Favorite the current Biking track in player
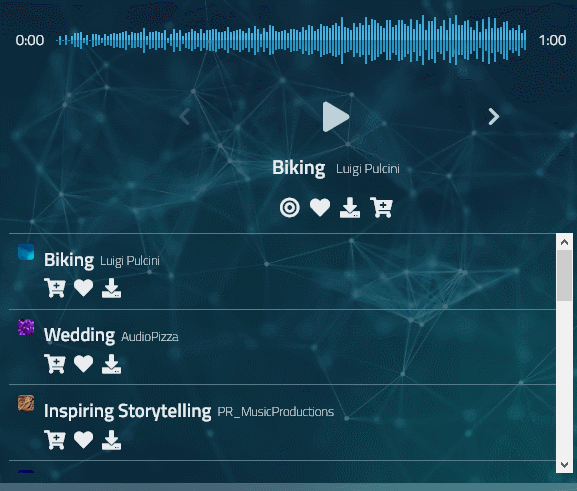The image size is (577, 491). click(x=320, y=208)
